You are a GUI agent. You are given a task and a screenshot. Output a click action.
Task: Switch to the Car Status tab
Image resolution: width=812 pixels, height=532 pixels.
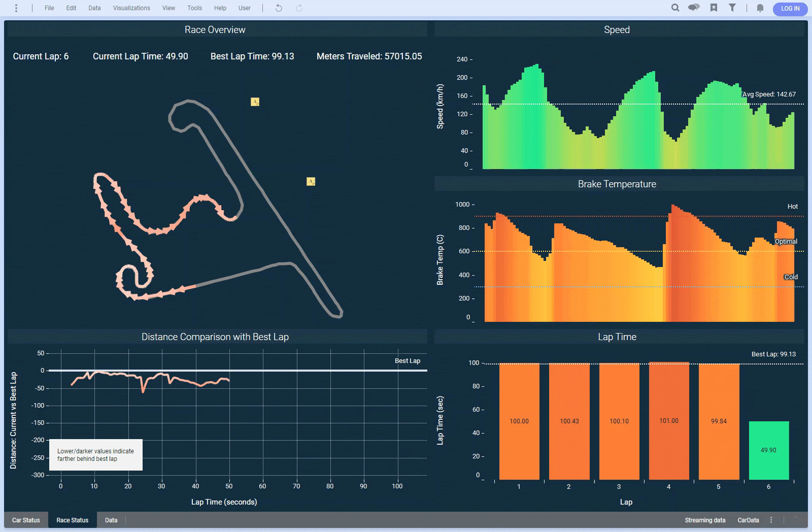(x=26, y=520)
